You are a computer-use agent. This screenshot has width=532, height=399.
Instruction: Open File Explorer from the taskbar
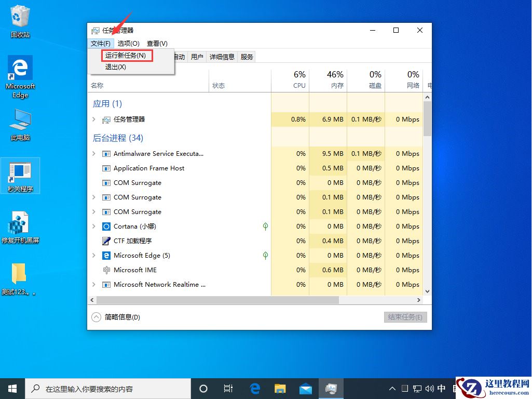click(280, 388)
